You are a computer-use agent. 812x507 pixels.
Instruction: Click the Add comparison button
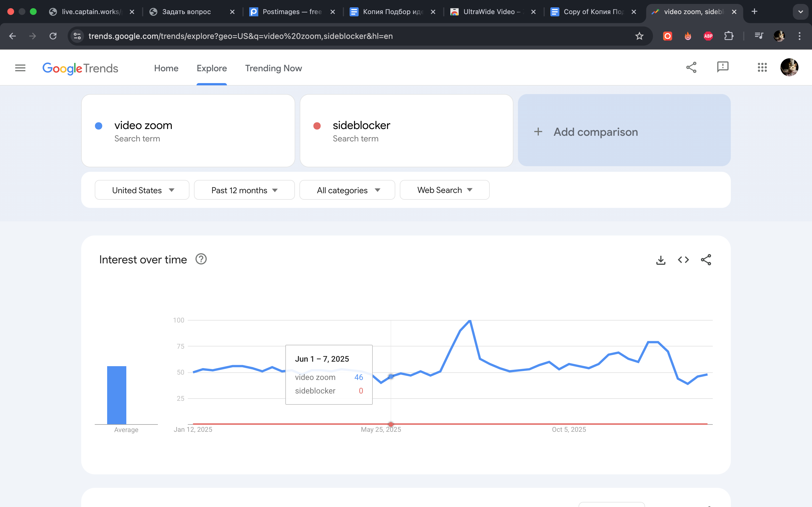pyautogui.click(x=624, y=132)
